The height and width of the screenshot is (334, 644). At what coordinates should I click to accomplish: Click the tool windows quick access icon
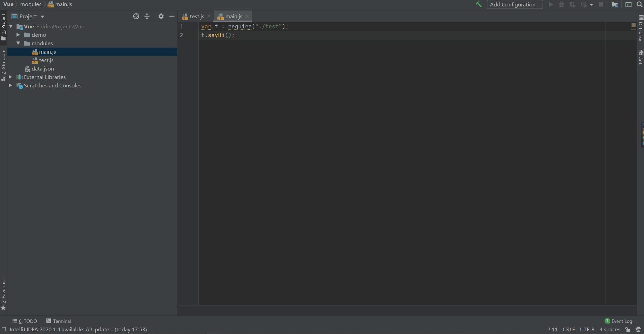(x=3, y=330)
